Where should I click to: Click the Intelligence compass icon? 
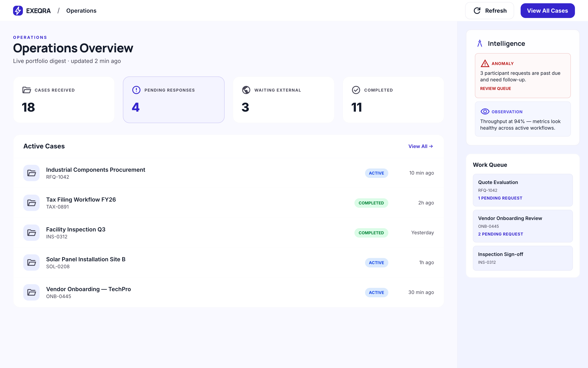click(480, 44)
